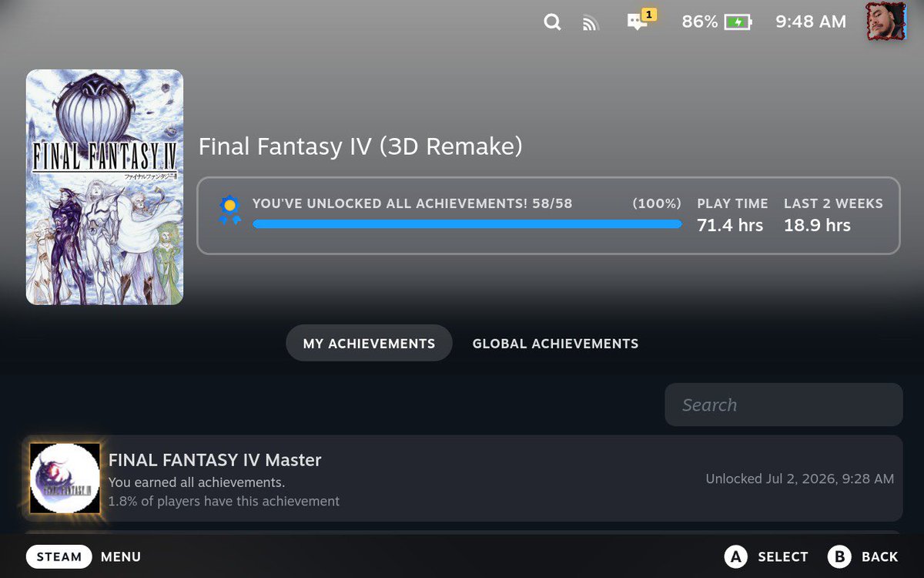Click the MENU label in footer
The height and width of the screenshot is (578, 924).
coord(121,556)
